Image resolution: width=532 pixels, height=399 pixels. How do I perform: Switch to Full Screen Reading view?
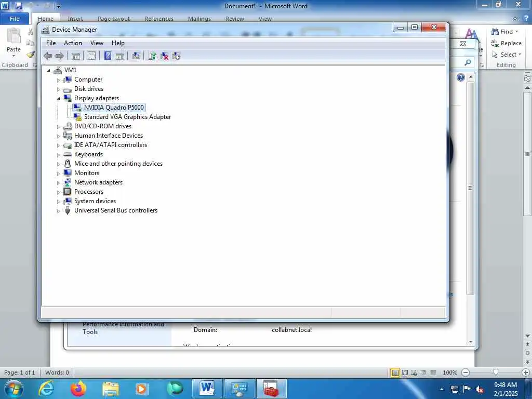(405, 373)
